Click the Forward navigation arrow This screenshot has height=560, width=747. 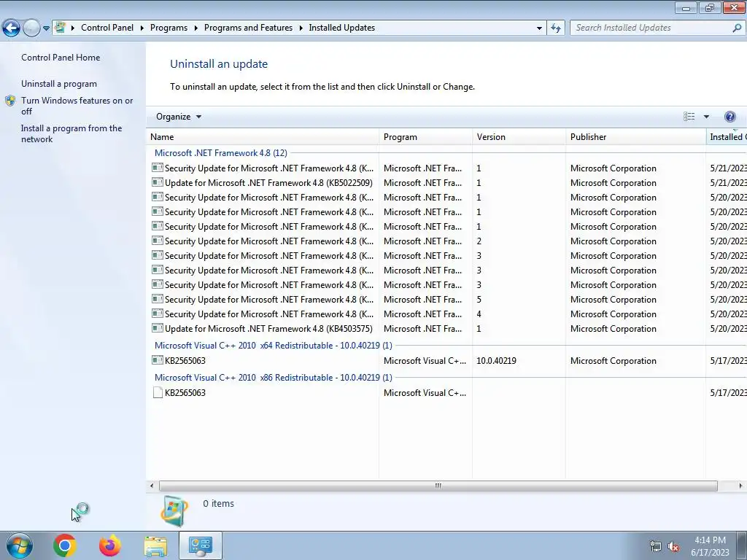point(31,28)
